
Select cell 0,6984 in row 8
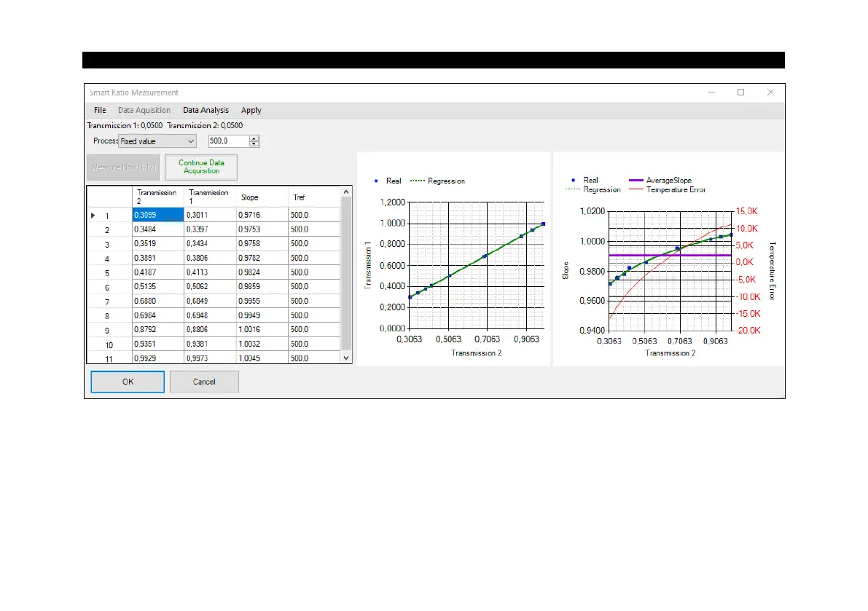pos(157,316)
